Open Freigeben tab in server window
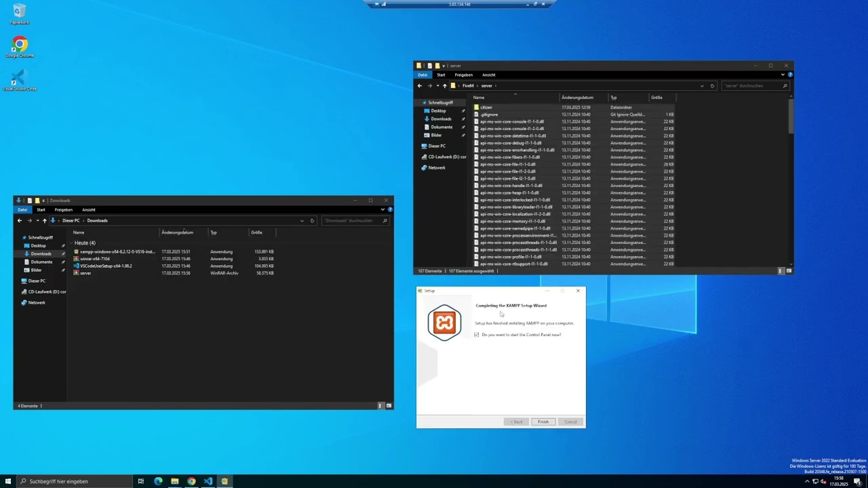The image size is (868, 488). coord(464,75)
